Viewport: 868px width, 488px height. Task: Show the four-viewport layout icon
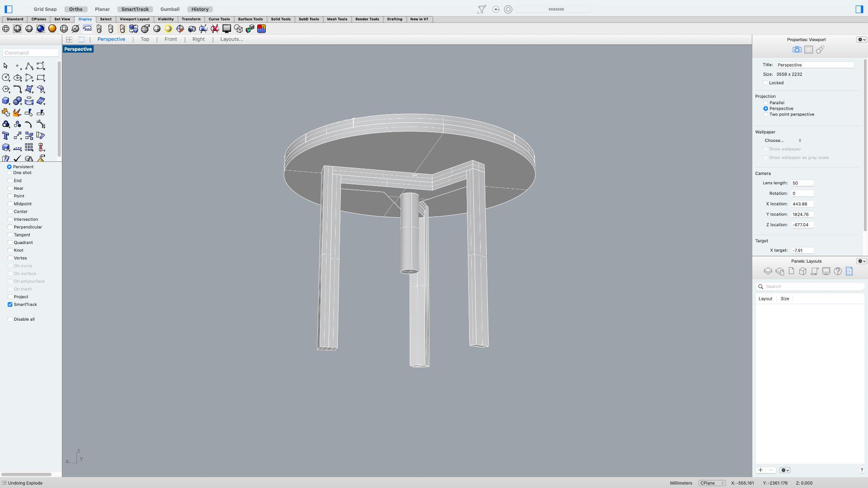(x=69, y=39)
